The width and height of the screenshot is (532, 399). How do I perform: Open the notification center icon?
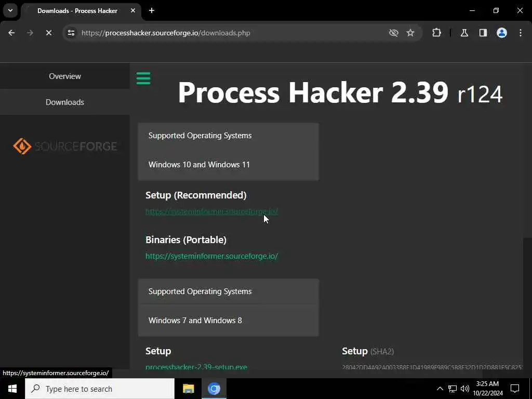(x=515, y=389)
